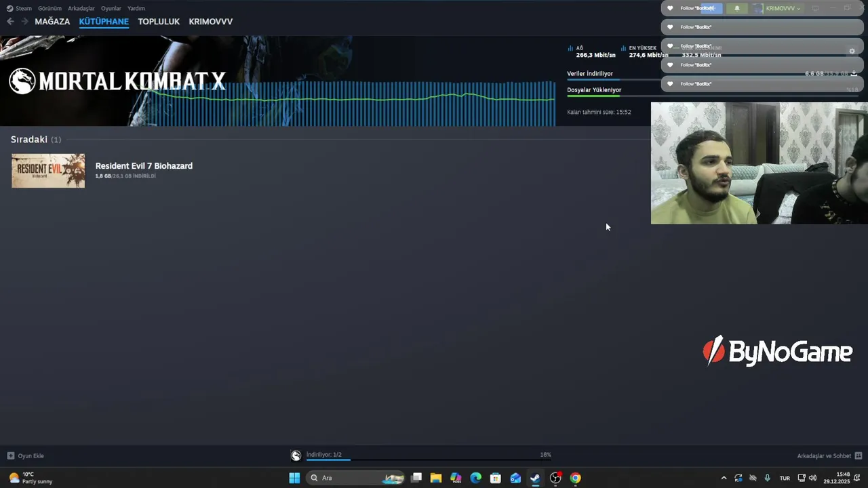This screenshot has width=868, height=488.
Task: Click the sync tray icon
Action: (x=738, y=478)
